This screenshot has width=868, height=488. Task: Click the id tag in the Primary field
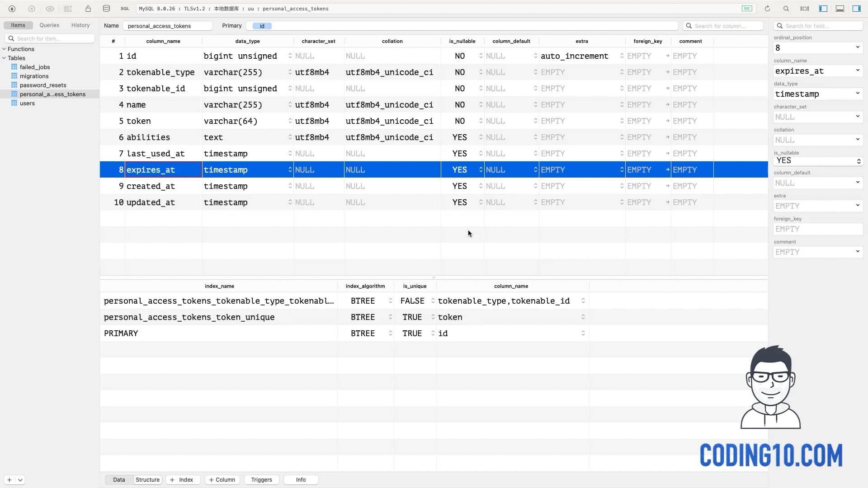click(262, 26)
